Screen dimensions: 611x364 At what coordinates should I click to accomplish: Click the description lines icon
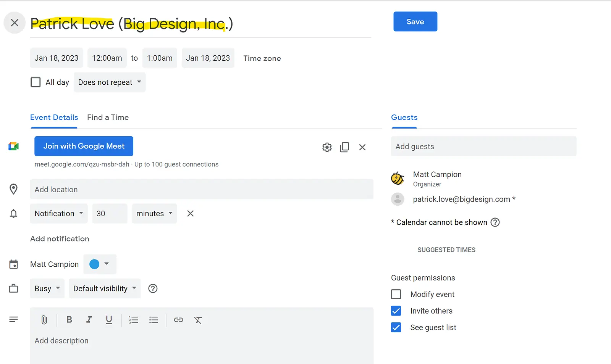coord(13,319)
